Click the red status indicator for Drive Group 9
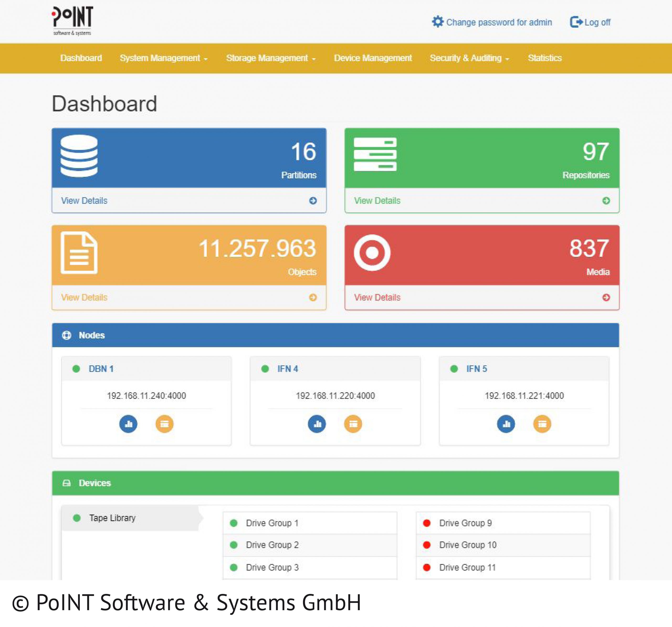672x627 pixels. (x=427, y=523)
